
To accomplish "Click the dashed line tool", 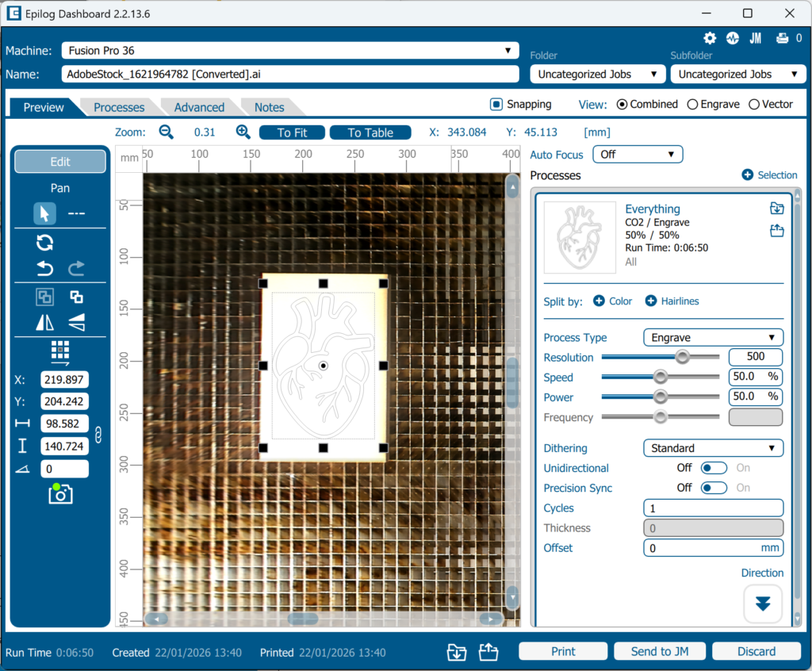I will coord(77,213).
